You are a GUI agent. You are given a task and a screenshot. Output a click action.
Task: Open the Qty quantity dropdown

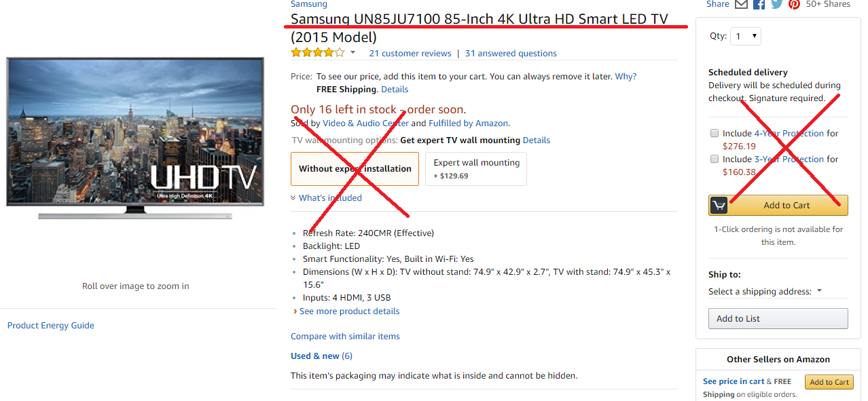click(745, 36)
